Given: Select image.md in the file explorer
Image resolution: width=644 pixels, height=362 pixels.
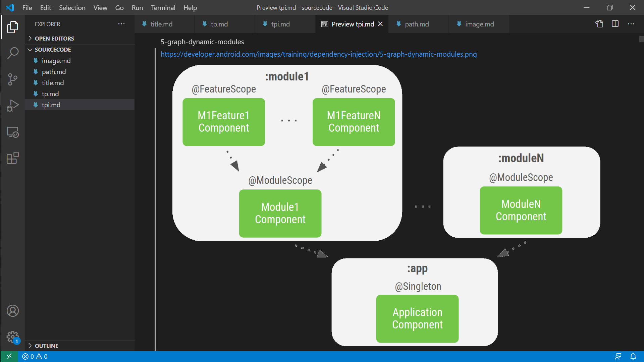Looking at the screenshot, I should pyautogui.click(x=56, y=61).
